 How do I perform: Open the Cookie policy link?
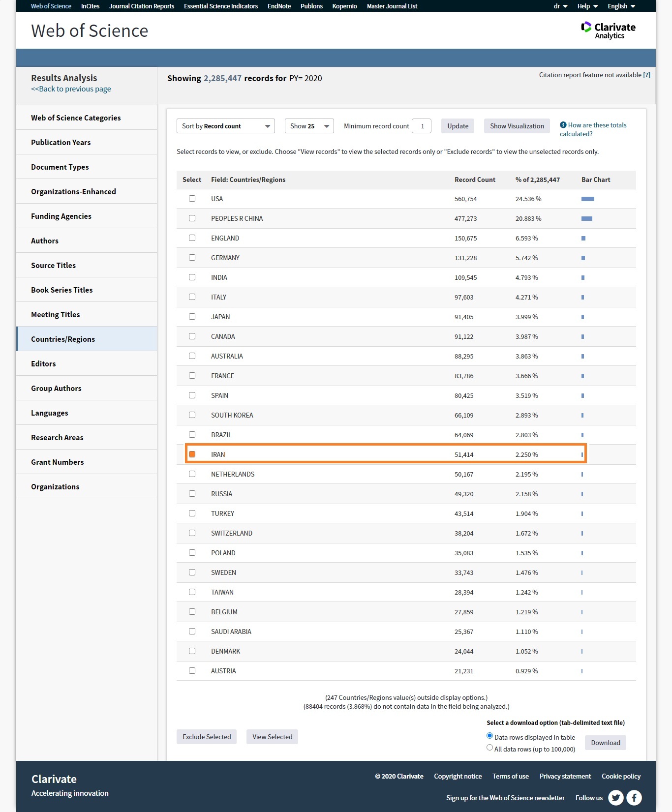[621, 776]
